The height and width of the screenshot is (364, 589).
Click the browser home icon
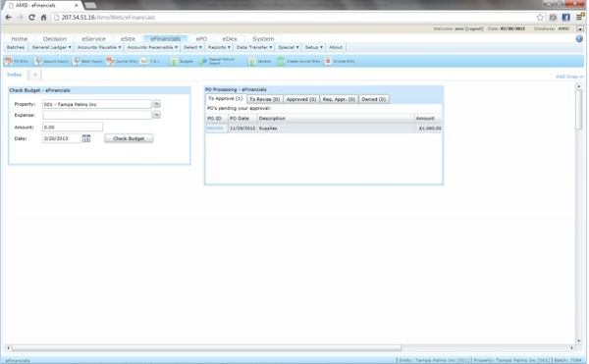tap(43, 18)
